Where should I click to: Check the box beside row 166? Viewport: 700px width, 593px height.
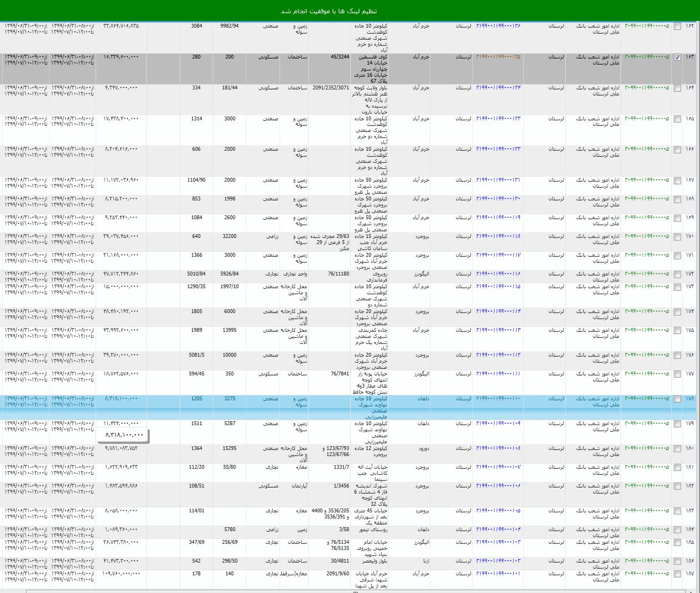coord(677,150)
